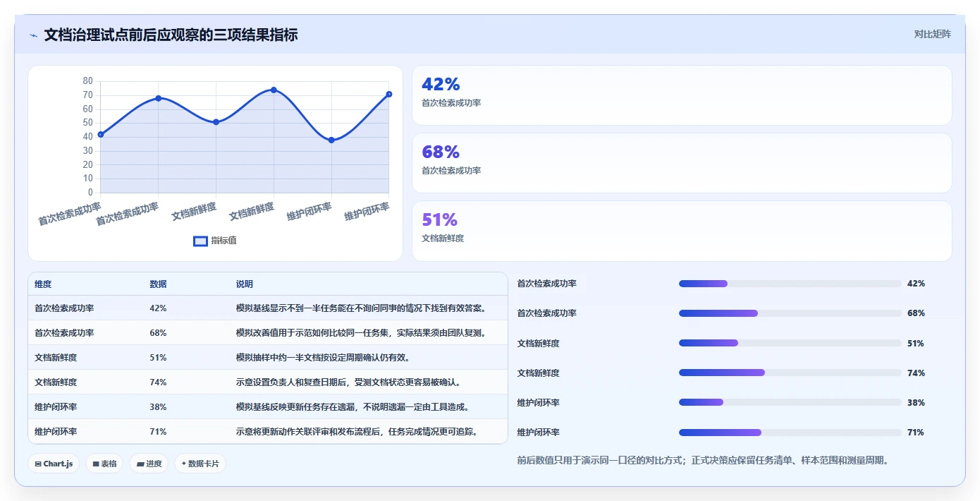
Task: Click the table cell showing 42%
Action: click(x=158, y=308)
